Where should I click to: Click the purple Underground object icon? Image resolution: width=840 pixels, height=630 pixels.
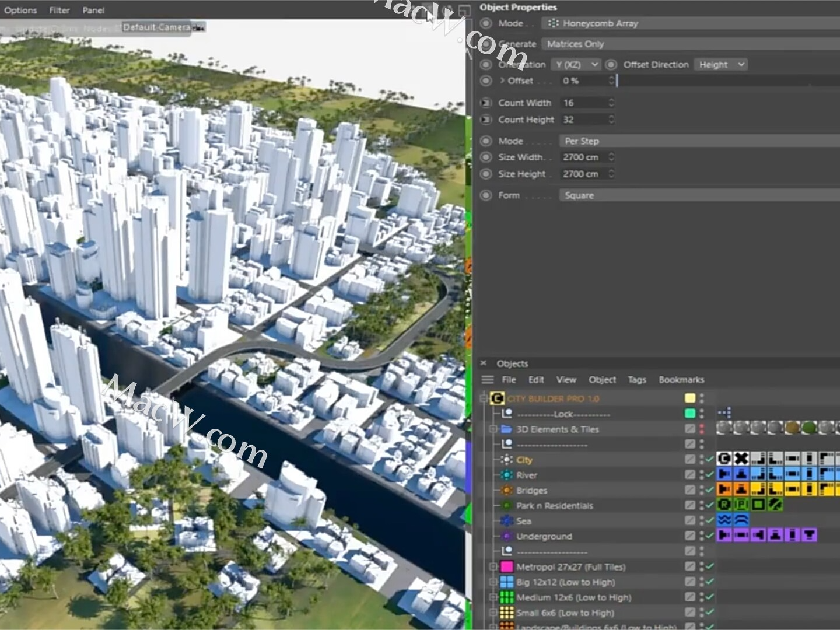point(506,536)
